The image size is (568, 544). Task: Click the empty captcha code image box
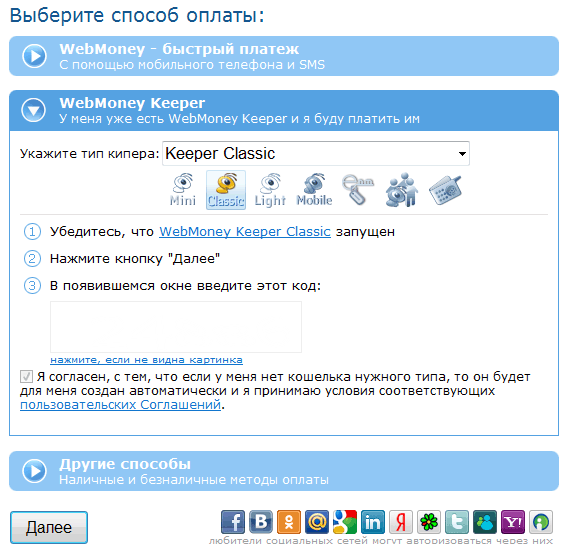click(176, 327)
